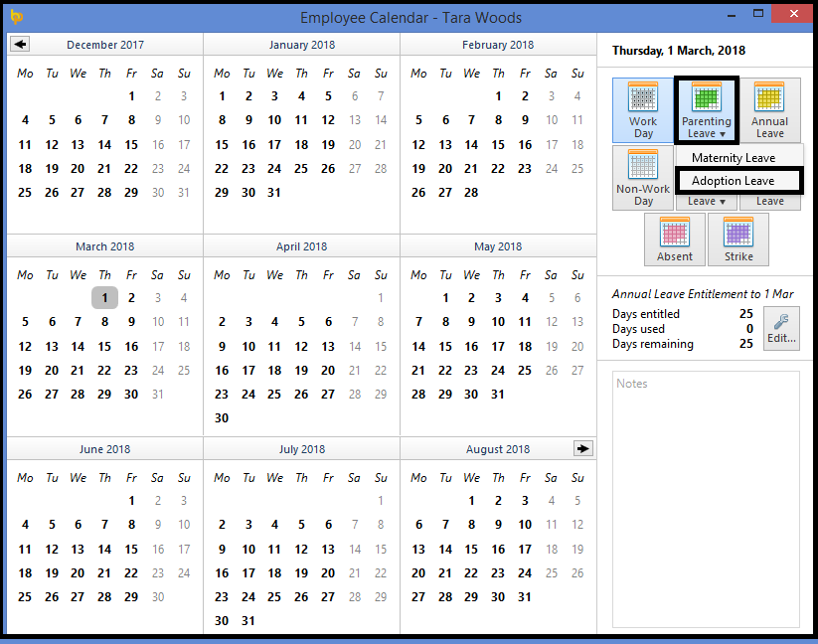
Task: Click the August 2018 month header
Action: (498, 449)
